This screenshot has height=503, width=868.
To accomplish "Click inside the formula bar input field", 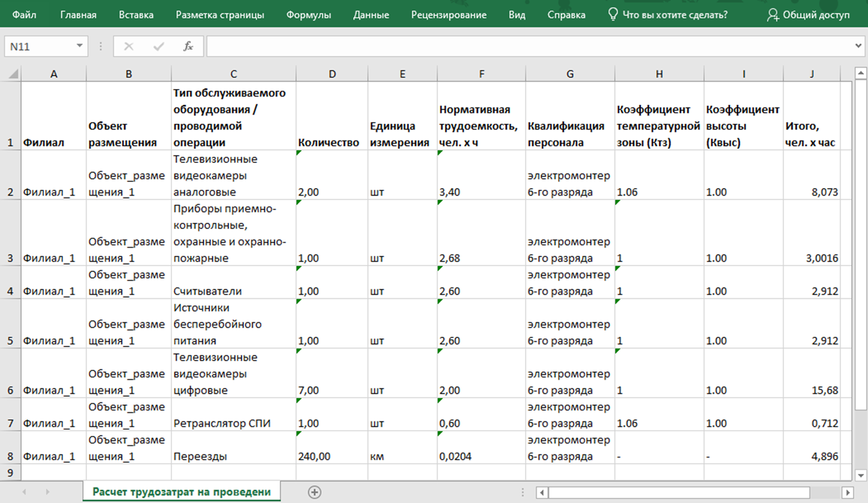I will pyautogui.click(x=526, y=46).
